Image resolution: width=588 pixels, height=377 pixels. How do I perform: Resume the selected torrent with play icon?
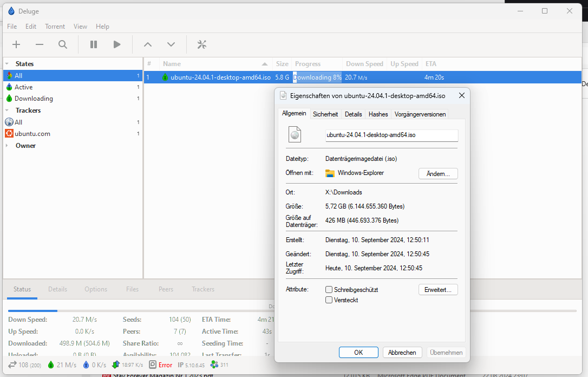[x=117, y=44]
